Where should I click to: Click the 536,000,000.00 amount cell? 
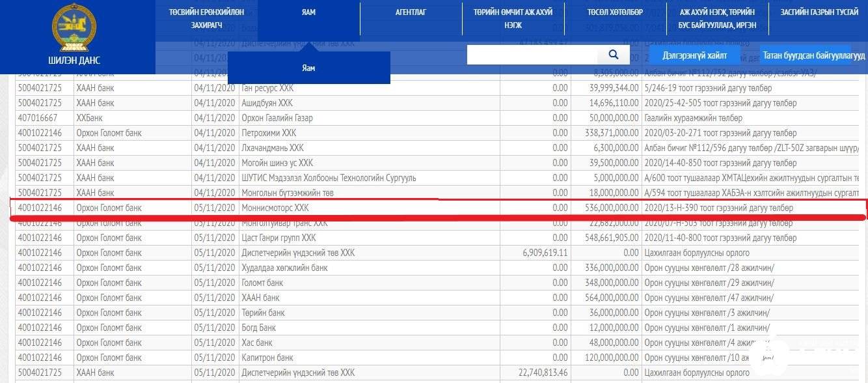[604, 208]
